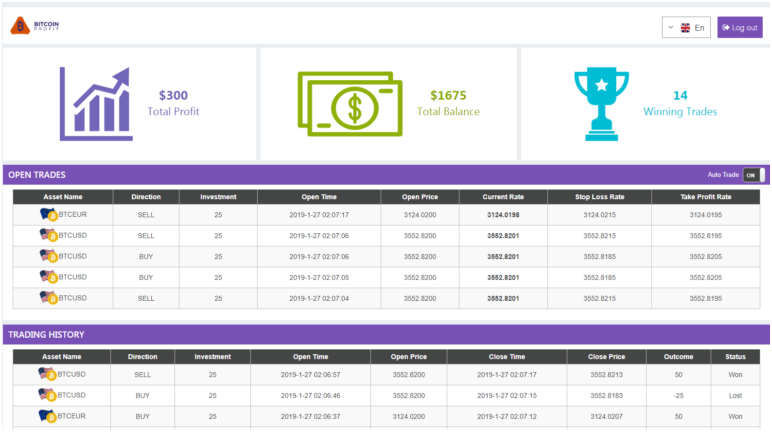Viewport: 772px width, 432px height.
Task: Click the Status column header in Trading History
Action: pos(735,356)
